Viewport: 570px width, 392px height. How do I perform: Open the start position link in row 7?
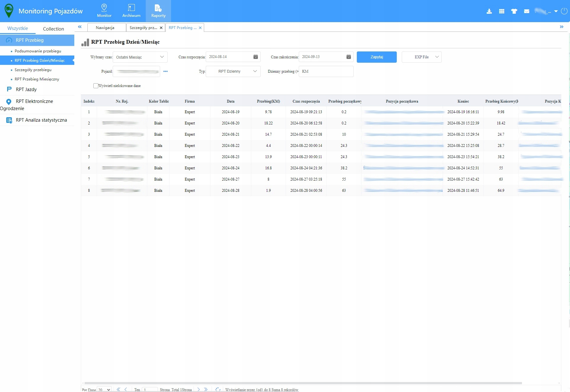click(404, 179)
